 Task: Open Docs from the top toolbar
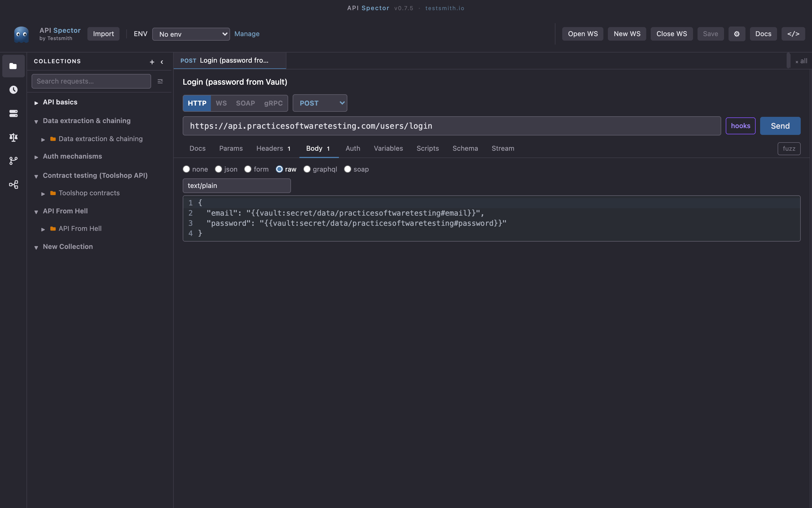pyautogui.click(x=763, y=34)
